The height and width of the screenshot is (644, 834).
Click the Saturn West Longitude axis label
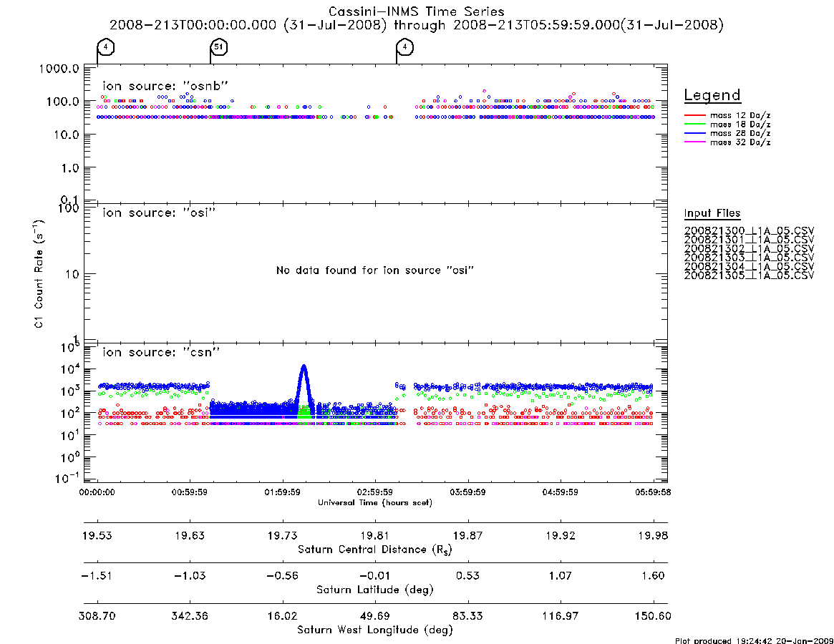pos(375,630)
